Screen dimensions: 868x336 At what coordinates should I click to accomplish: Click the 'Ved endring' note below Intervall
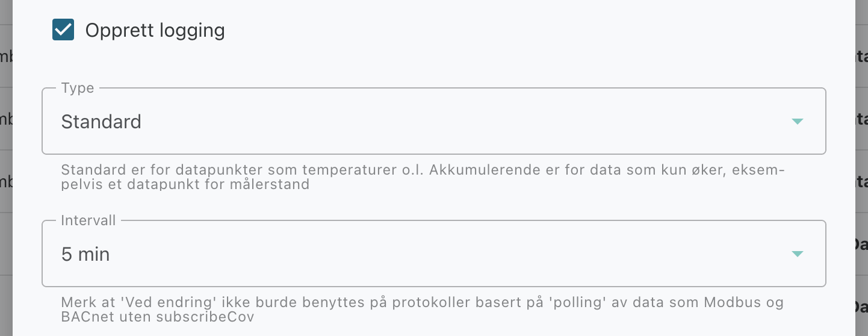pos(423,310)
